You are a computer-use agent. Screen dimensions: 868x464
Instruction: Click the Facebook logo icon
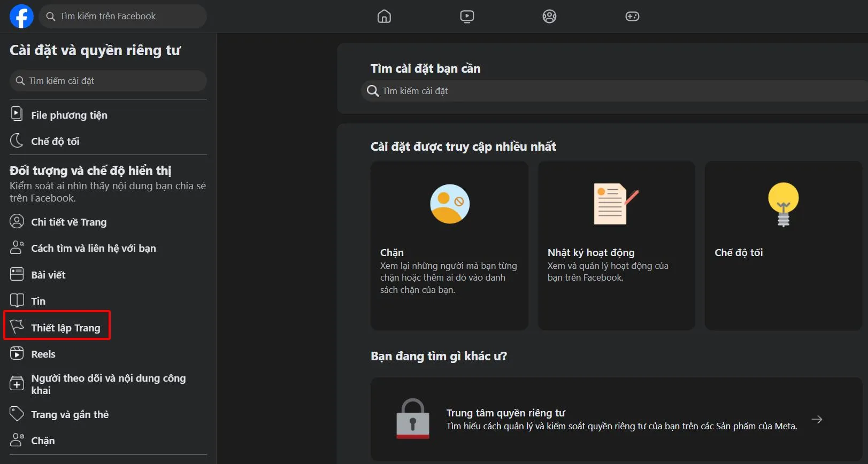coord(21,16)
